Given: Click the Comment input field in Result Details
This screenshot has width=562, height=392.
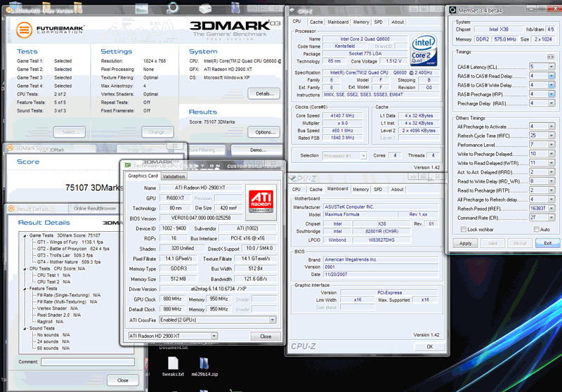Looking at the screenshot, I should coord(88,362).
